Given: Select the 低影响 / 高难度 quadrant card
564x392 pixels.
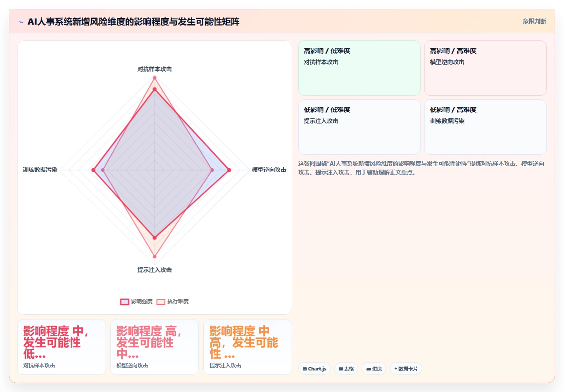Looking at the screenshot, I should point(485,127).
